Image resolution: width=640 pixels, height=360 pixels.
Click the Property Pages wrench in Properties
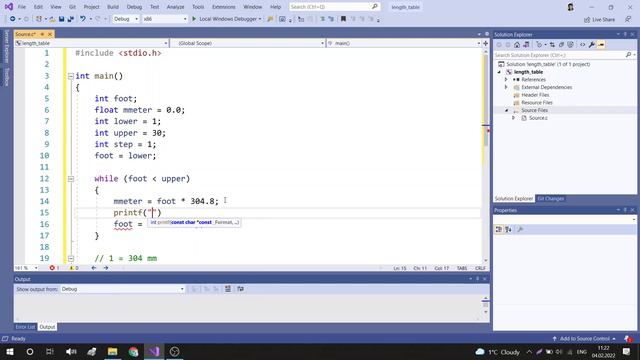520,229
